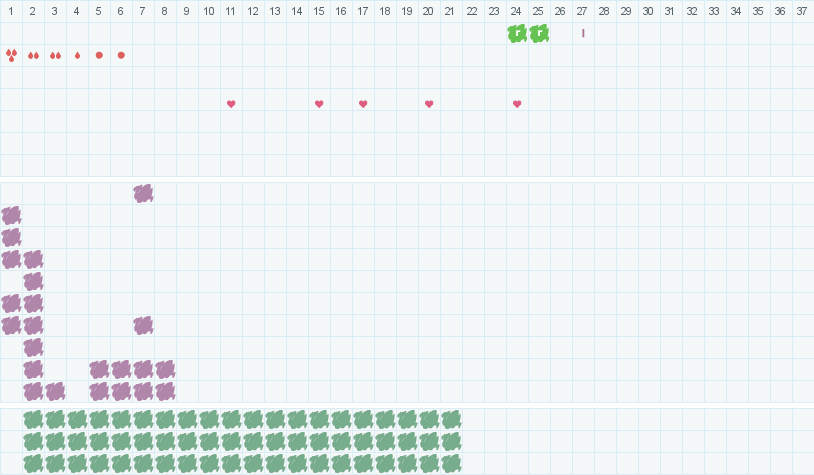814x475 pixels.
Task: Click the middle dull-green scribble in day 10 column
Action: [x=209, y=441]
